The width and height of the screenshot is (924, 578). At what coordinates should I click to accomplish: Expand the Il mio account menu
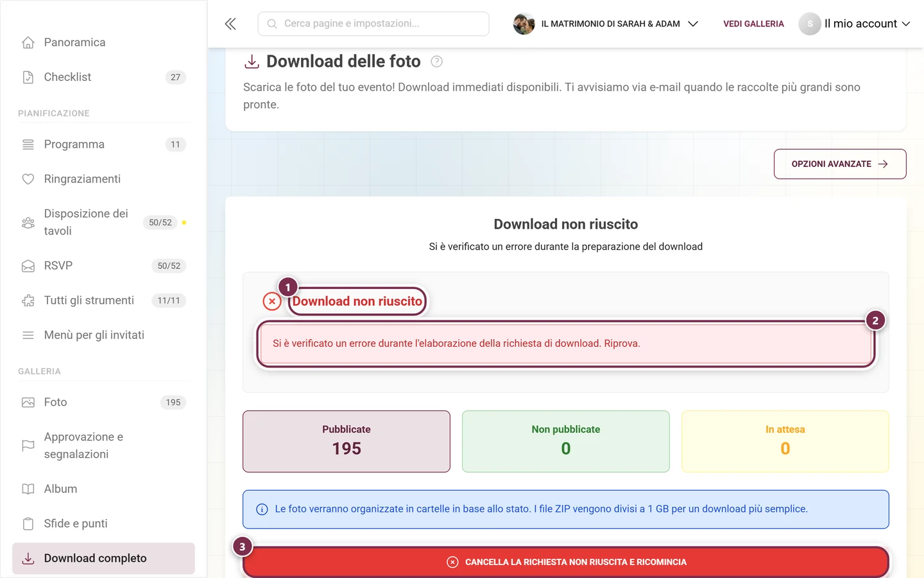[867, 24]
